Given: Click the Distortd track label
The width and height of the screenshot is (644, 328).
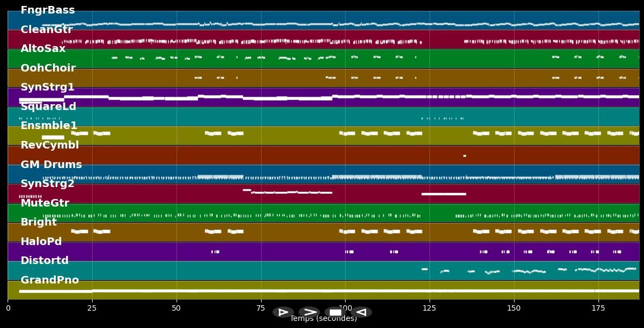Looking at the screenshot, I should (44, 261).
